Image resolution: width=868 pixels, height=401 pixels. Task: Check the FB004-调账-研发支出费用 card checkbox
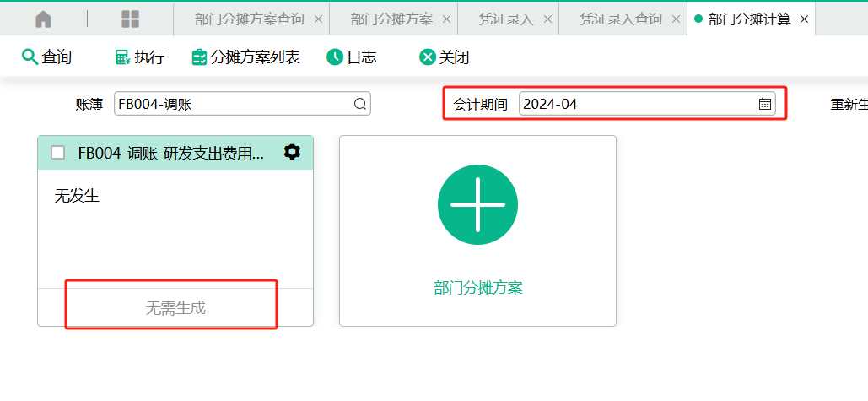[57, 152]
